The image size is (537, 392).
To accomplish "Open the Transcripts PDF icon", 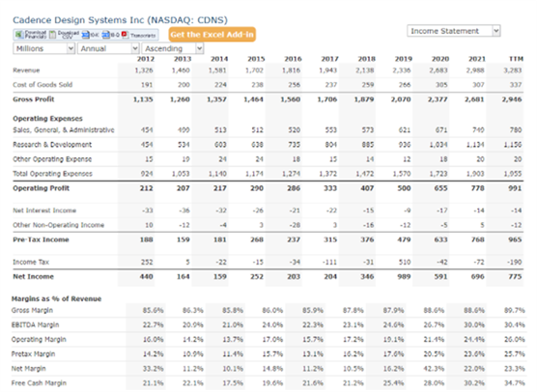I will tap(125, 35).
